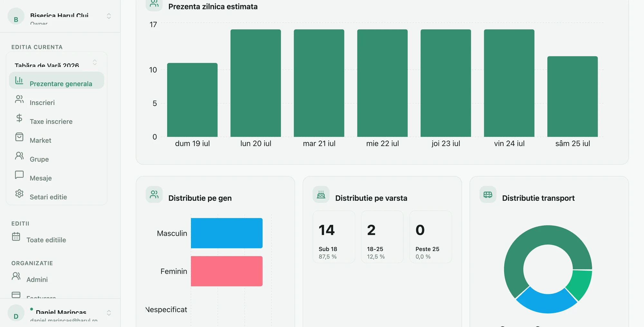Expand the Biserica Harul Cluj organization switcher

tap(60, 16)
